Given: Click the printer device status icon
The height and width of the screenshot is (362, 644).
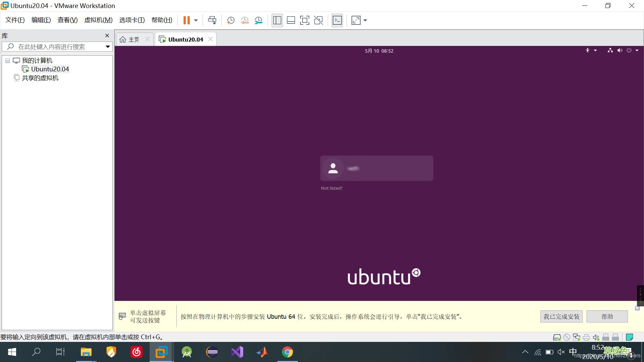Looking at the screenshot, I should [x=586, y=337].
